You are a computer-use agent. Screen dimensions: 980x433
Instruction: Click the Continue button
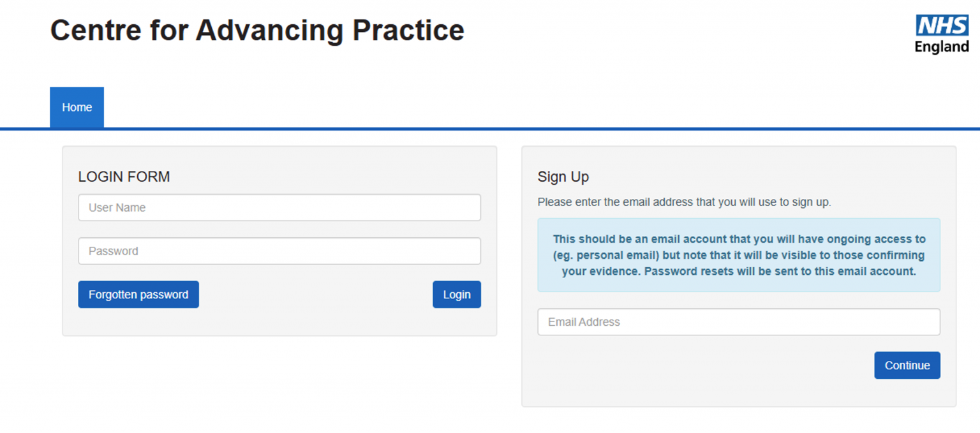point(907,365)
